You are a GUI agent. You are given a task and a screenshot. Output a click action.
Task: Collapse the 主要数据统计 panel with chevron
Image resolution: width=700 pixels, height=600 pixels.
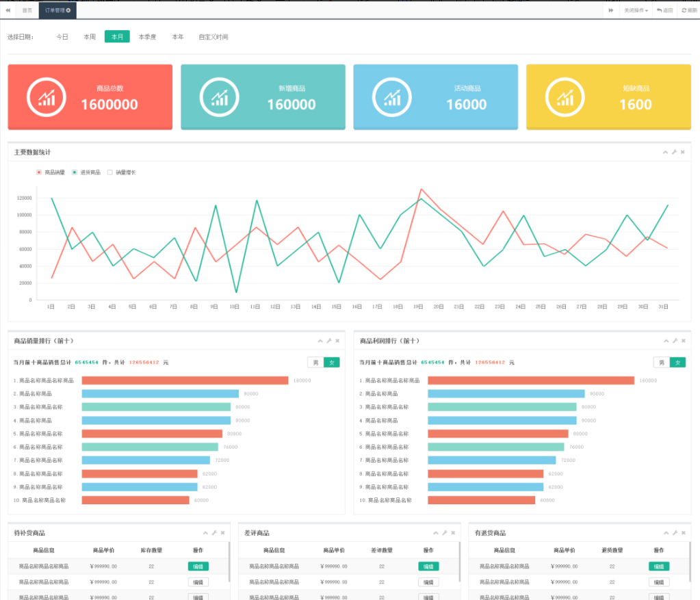665,152
